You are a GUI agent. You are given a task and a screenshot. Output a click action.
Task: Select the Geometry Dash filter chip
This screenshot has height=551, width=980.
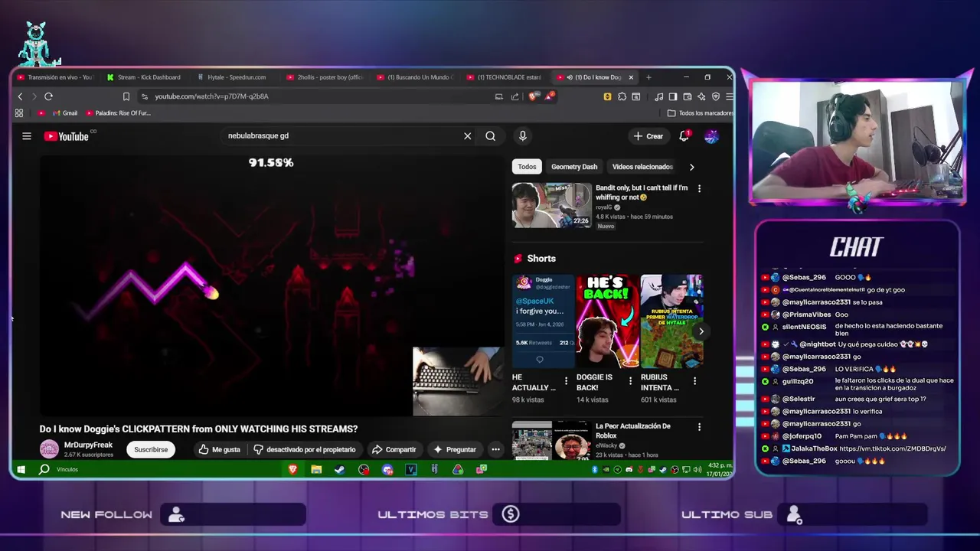coord(574,167)
